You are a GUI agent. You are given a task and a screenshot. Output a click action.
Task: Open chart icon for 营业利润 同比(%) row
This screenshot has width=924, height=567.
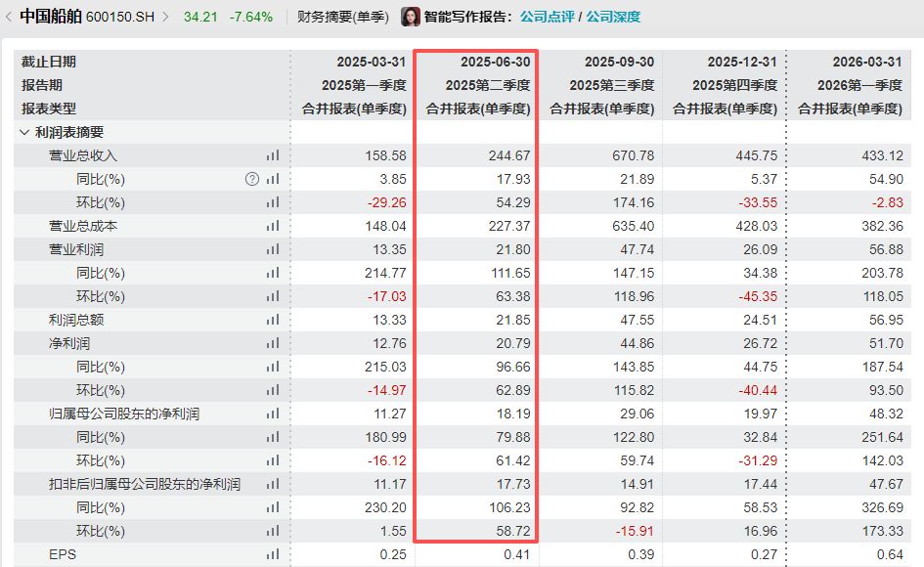(x=272, y=273)
